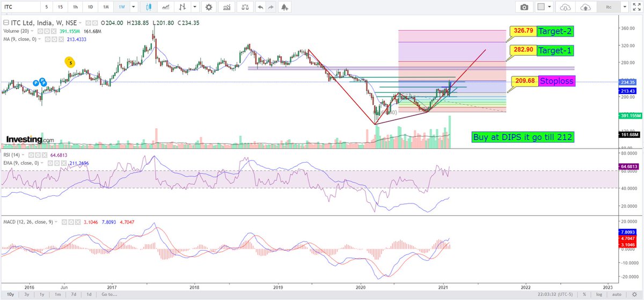This screenshot has width=644, height=300.
Task: Expand ITC Ltd legend title dropdown arrow
Action: (80, 23)
